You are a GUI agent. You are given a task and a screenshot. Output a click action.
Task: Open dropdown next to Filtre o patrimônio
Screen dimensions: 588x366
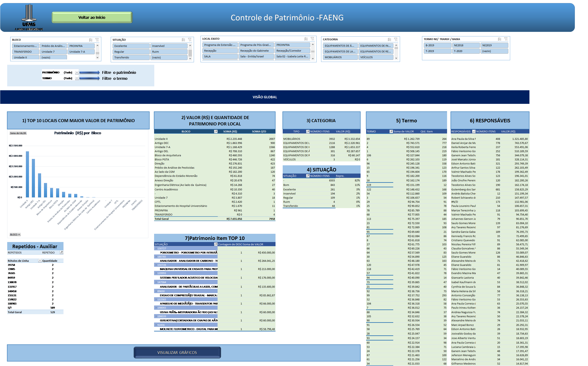[77, 72]
